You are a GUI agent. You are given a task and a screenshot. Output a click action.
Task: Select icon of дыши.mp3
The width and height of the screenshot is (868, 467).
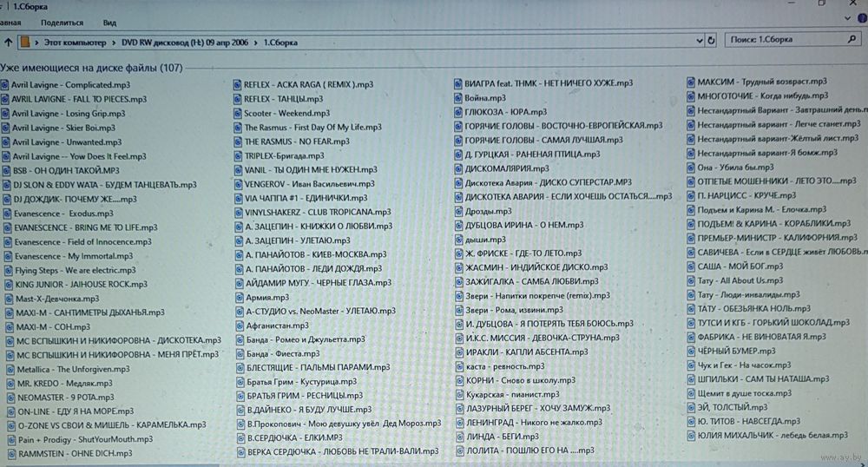(458, 240)
